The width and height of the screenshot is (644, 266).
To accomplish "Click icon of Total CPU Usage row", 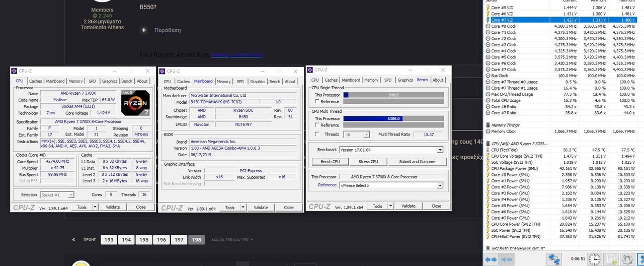I will [488, 100].
